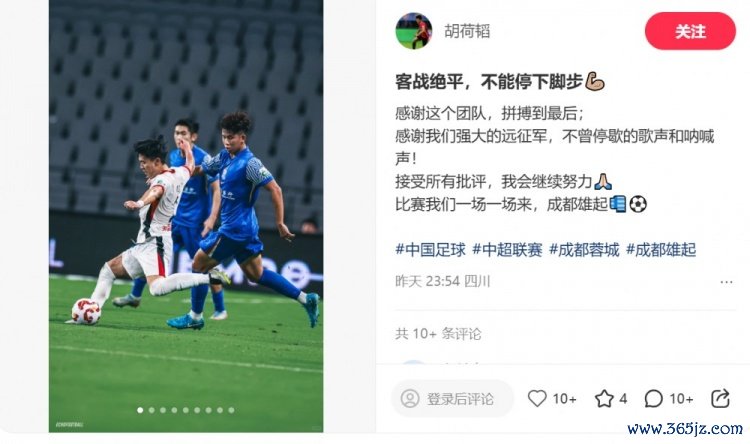Jump to the fifth photo carousel dot
This screenshot has width=750, height=444.
(x=186, y=410)
